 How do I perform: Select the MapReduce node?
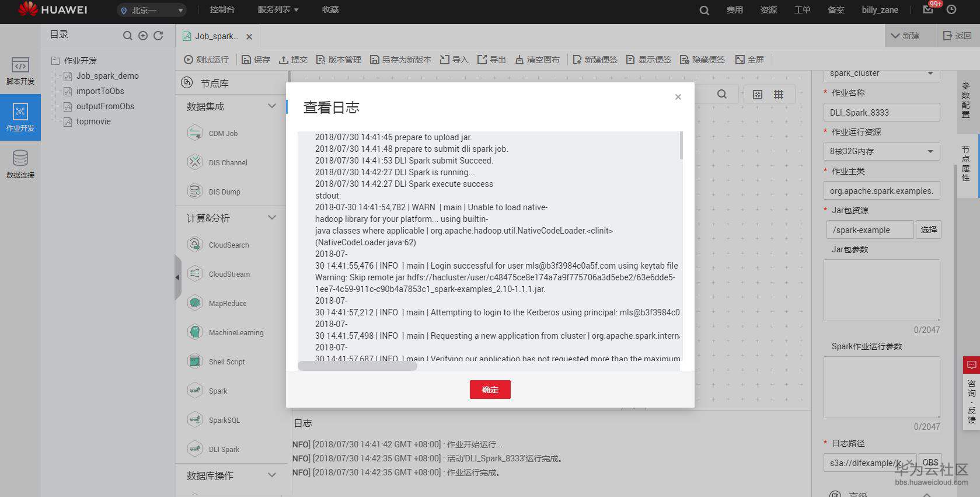(217, 303)
